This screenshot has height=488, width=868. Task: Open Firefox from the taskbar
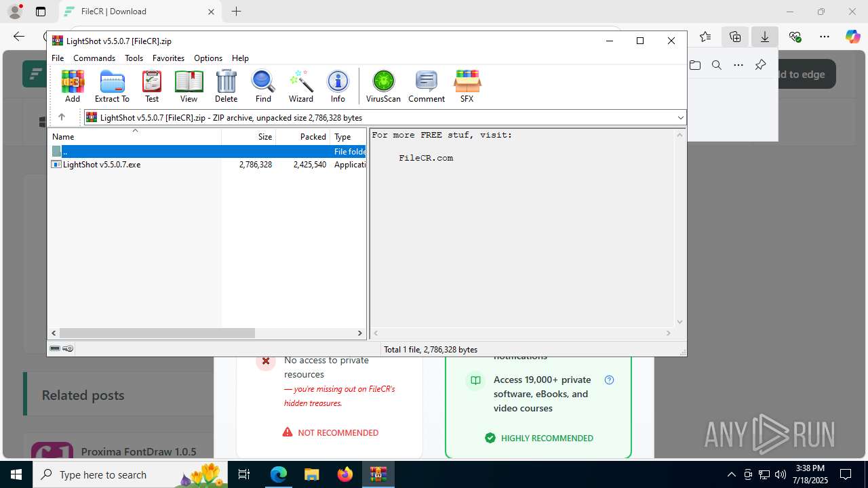pyautogui.click(x=345, y=474)
